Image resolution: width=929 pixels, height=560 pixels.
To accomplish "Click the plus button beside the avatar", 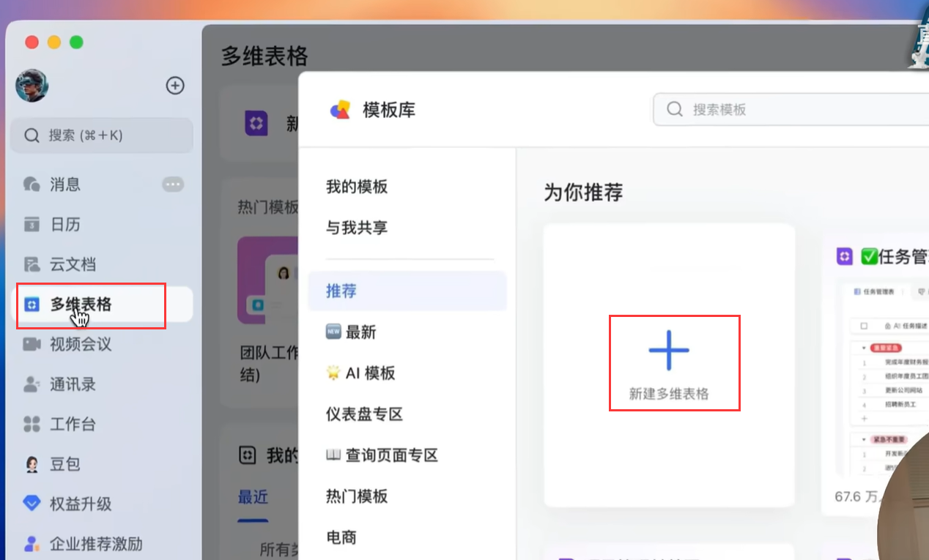I will tap(175, 86).
